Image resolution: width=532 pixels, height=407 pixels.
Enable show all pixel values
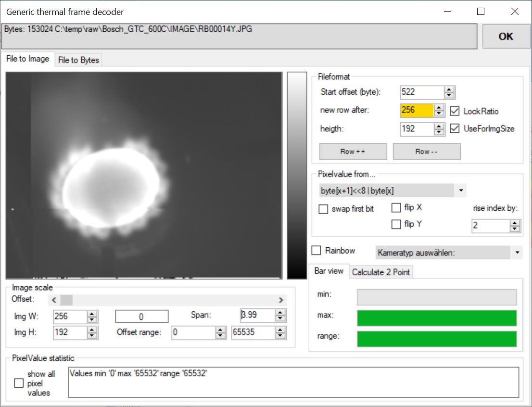[x=19, y=383]
